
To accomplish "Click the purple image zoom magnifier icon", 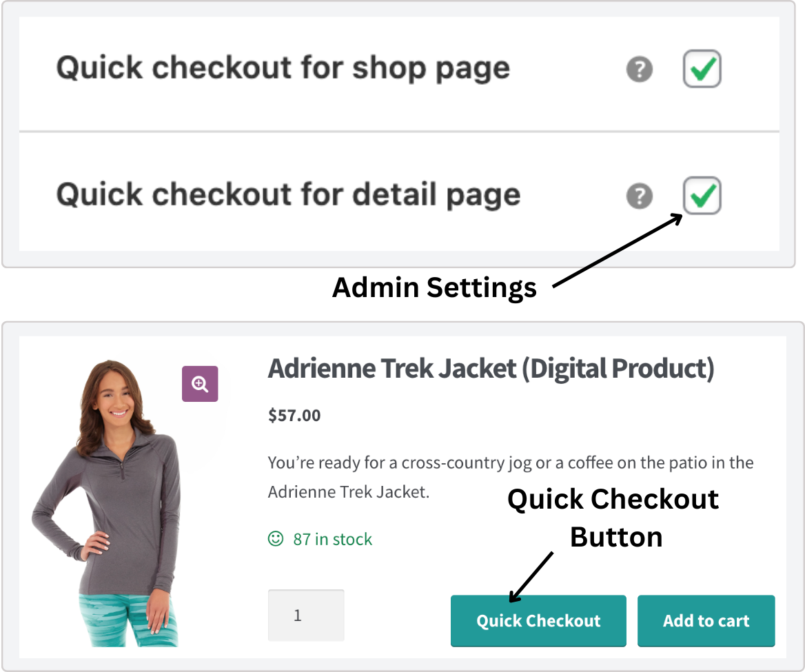I will pyautogui.click(x=200, y=384).
